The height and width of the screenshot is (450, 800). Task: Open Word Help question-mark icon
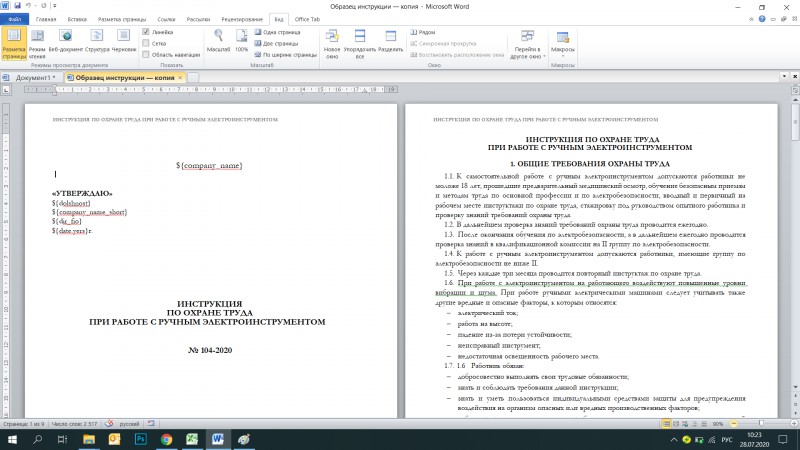762,19
